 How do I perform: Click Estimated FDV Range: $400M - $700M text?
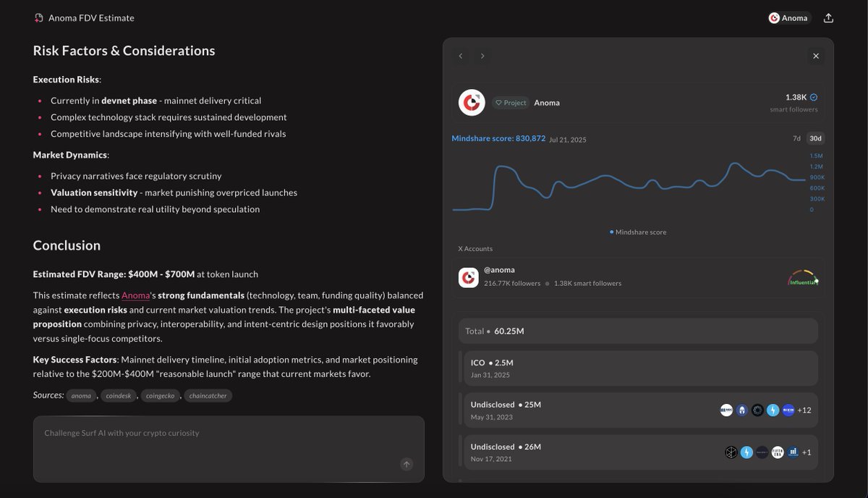[x=114, y=274]
